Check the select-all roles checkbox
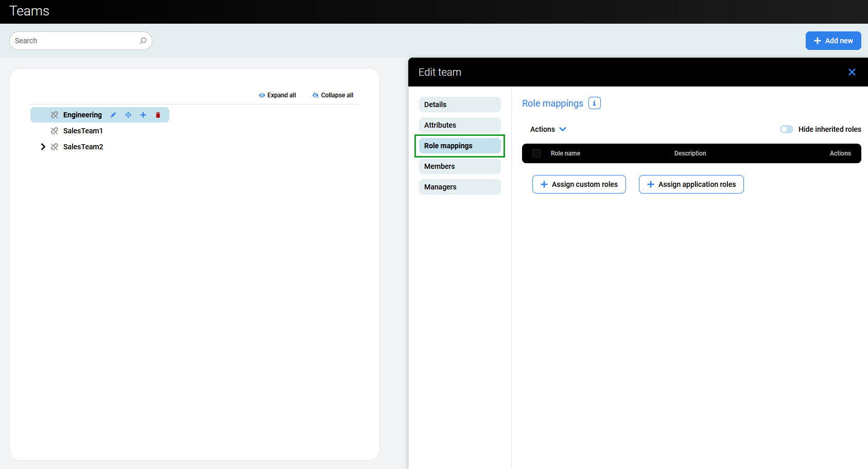This screenshot has height=469, width=868. coord(536,153)
